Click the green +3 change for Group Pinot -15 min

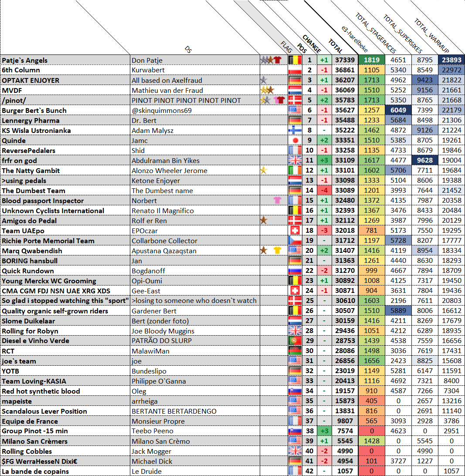tap(324, 431)
